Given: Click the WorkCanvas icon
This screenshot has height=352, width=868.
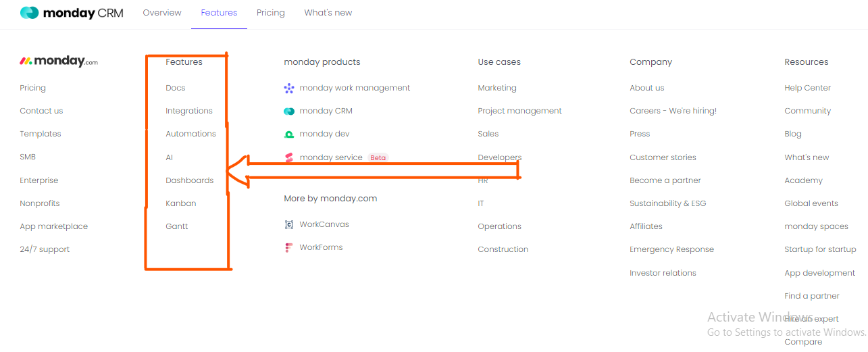Looking at the screenshot, I should pos(289,224).
